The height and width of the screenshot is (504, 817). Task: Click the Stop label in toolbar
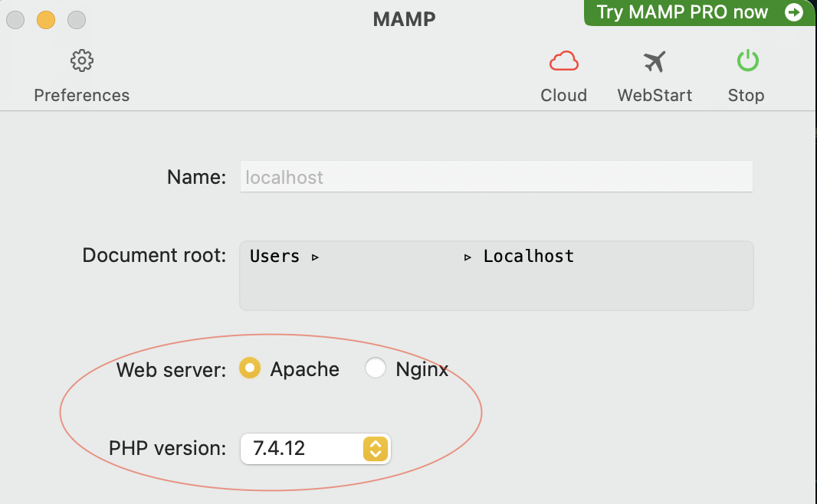746,95
